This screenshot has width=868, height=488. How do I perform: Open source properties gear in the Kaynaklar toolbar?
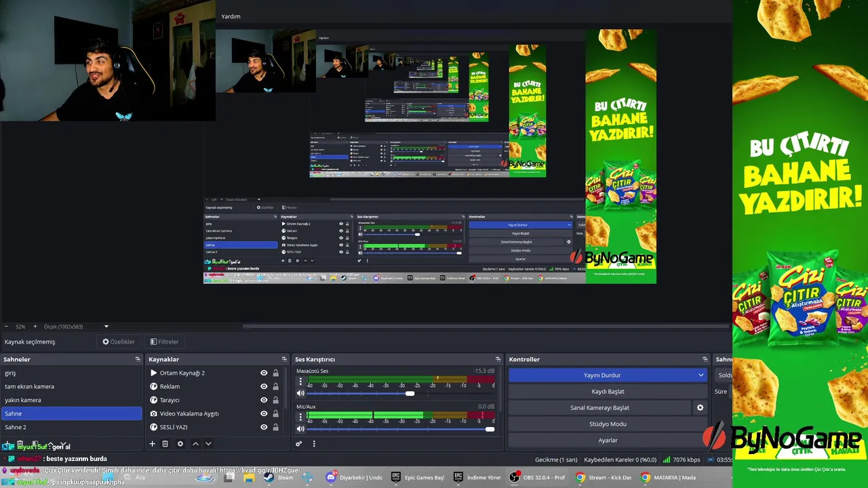click(180, 444)
